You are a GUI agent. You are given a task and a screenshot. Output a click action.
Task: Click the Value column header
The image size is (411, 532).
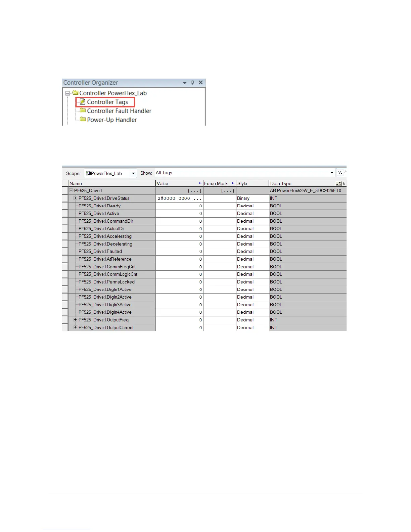(x=180, y=183)
